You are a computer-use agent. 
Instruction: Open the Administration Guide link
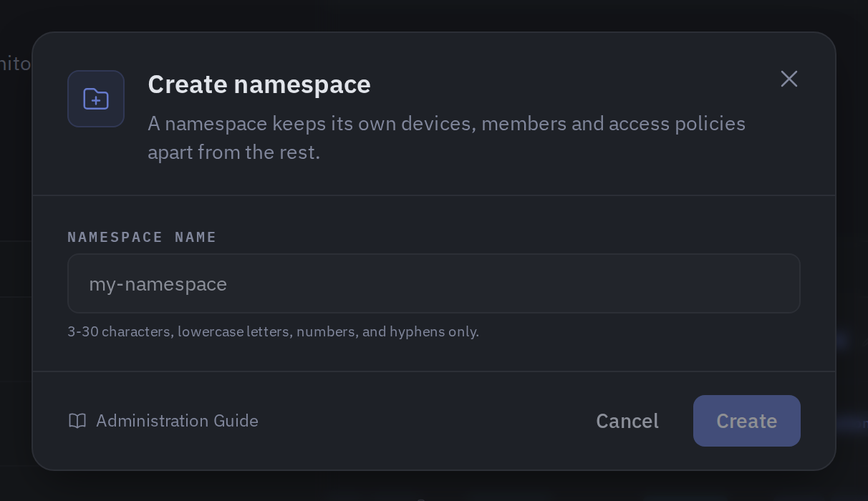point(163,421)
